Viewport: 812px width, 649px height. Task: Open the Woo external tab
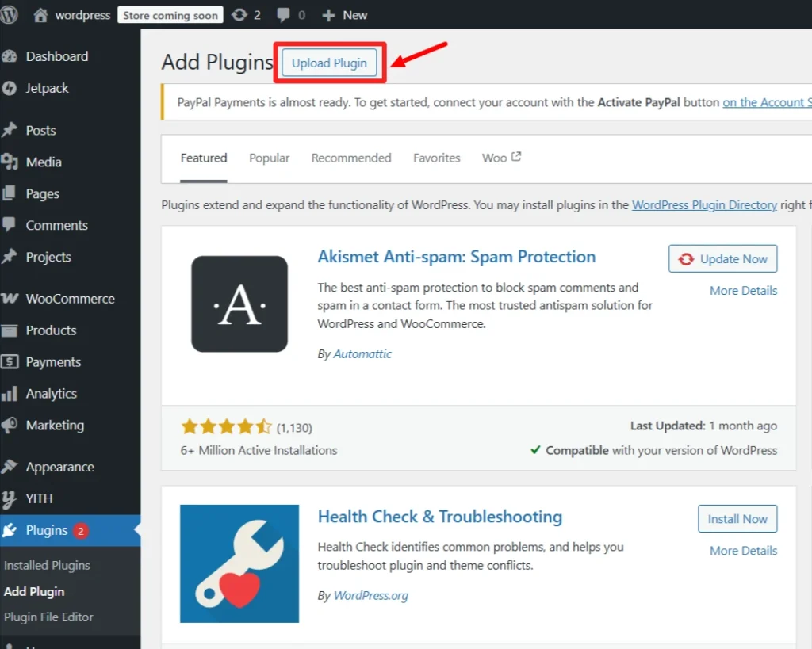[x=501, y=158]
